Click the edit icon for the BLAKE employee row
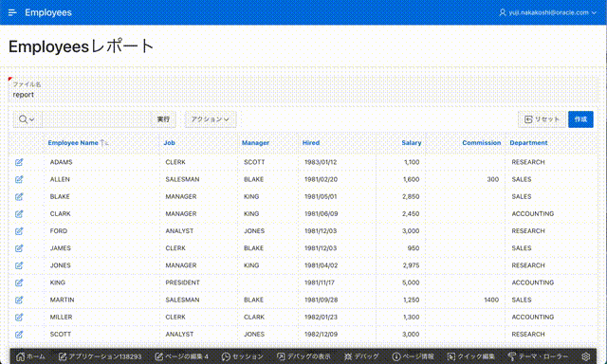Screen dimensions: 607x364 [x=19, y=196]
